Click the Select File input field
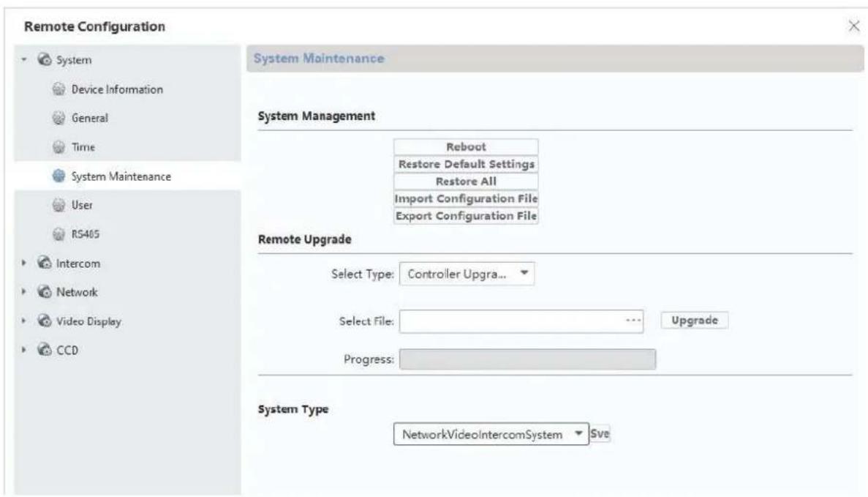 pyautogui.click(x=521, y=321)
